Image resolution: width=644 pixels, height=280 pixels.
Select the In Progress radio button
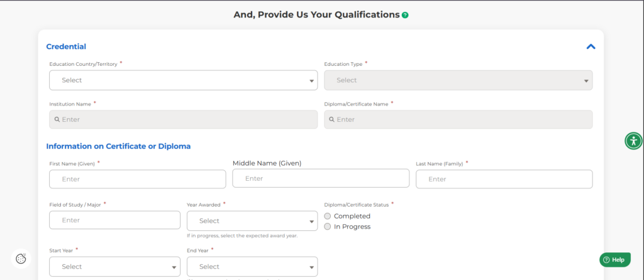pos(327,227)
